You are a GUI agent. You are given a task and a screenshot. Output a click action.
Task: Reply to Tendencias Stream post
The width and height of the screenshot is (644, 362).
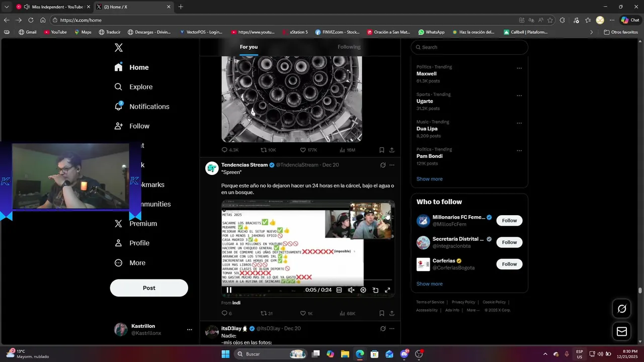point(227,313)
